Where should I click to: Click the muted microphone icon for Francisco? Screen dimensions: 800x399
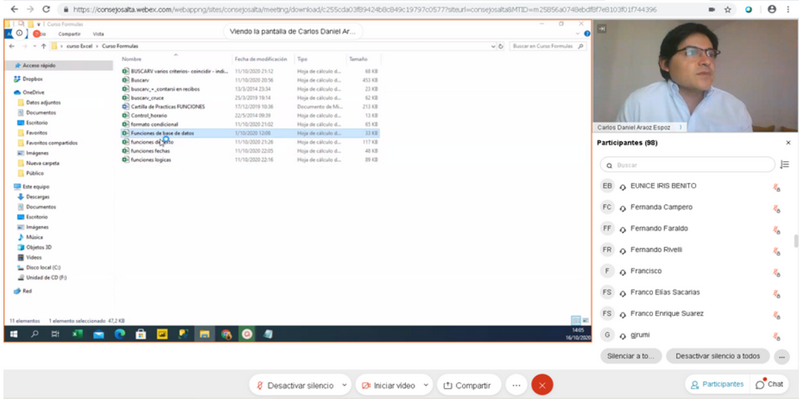tap(776, 272)
